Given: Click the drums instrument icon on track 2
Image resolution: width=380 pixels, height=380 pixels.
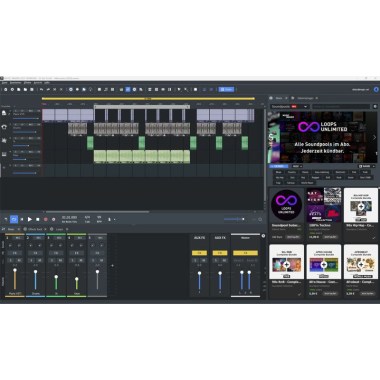Looking at the screenshot, I should [4, 127].
